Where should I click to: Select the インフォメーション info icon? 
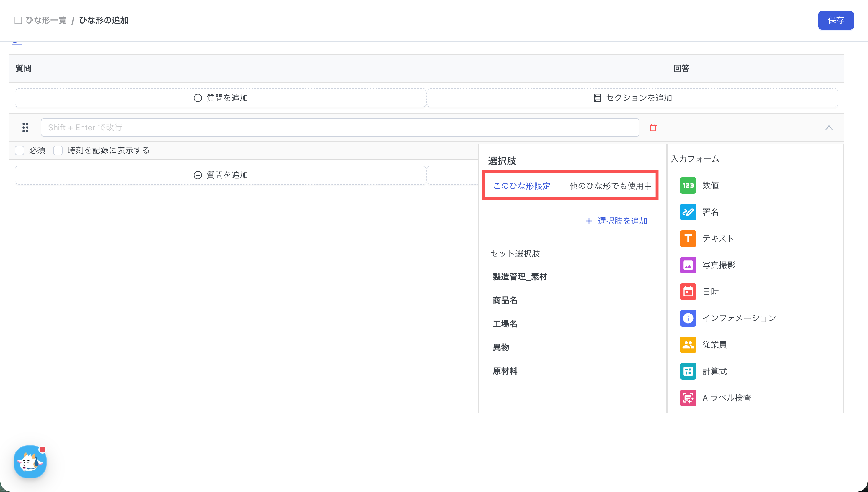click(688, 318)
